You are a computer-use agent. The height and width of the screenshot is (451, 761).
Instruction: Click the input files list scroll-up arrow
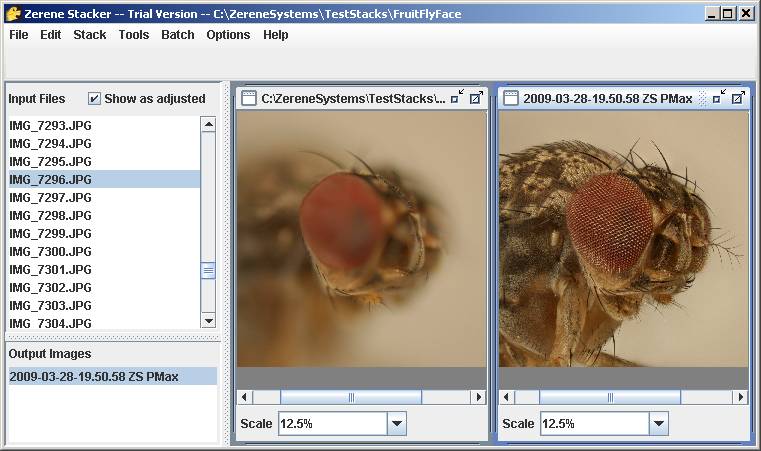[x=208, y=125]
